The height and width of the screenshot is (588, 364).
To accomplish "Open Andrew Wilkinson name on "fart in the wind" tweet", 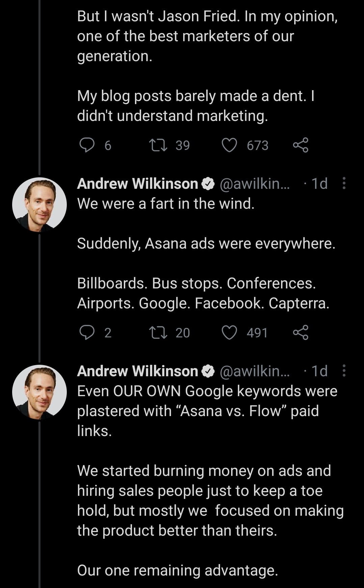I will click(x=137, y=184).
